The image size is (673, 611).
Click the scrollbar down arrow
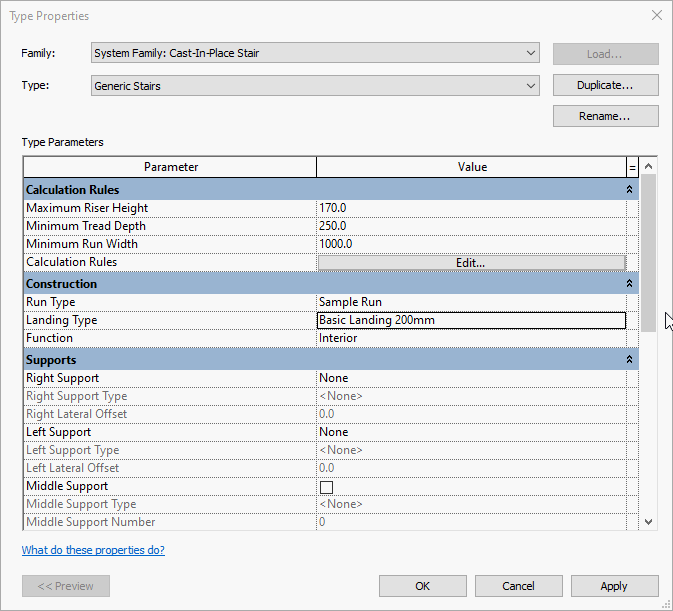(649, 522)
